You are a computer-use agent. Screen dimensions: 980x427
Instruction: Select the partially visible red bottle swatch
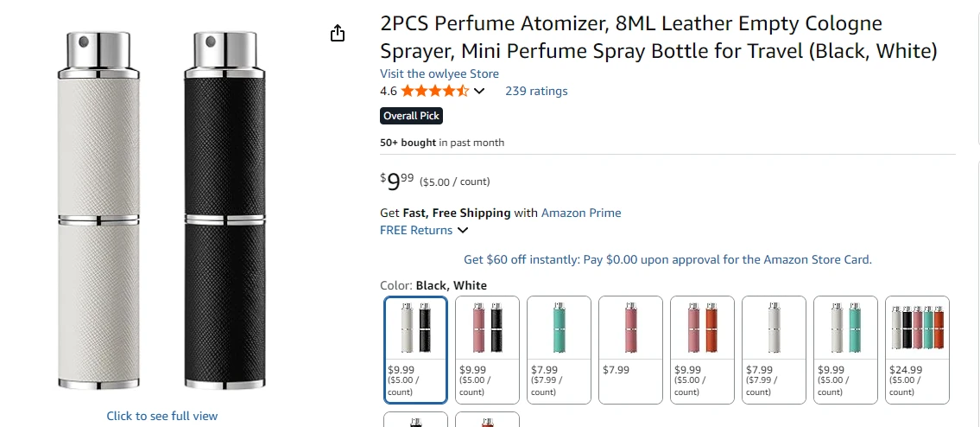tap(487, 420)
